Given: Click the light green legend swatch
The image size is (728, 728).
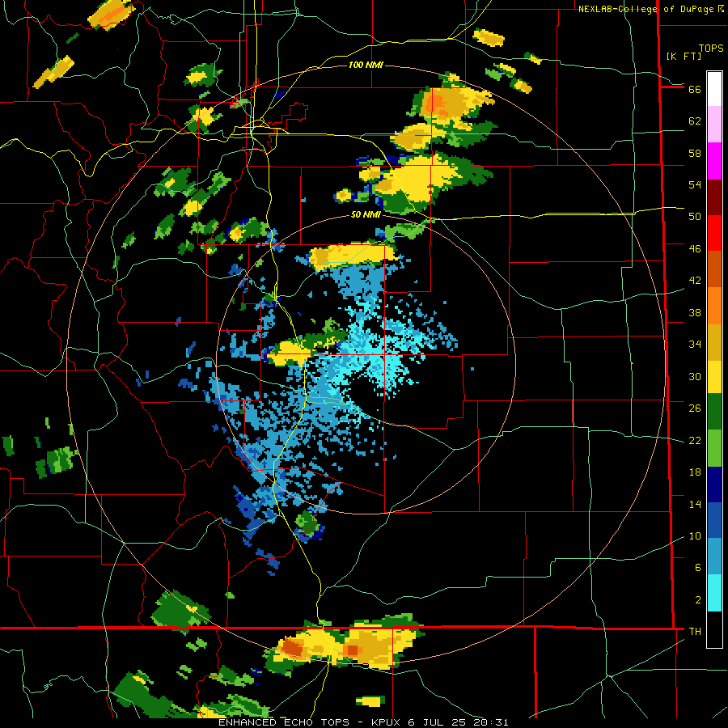Looking at the screenshot, I should tap(714, 448).
